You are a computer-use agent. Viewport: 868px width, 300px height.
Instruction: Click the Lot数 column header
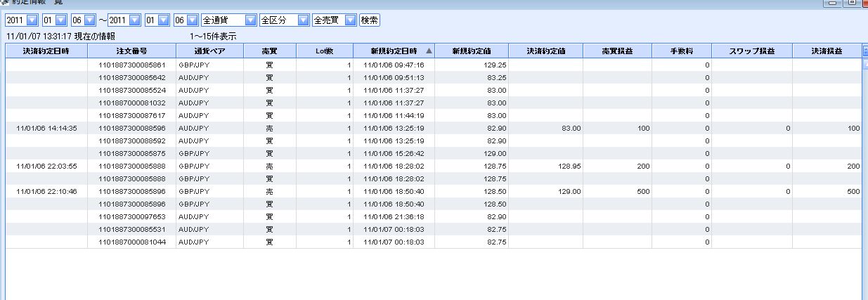(324, 51)
